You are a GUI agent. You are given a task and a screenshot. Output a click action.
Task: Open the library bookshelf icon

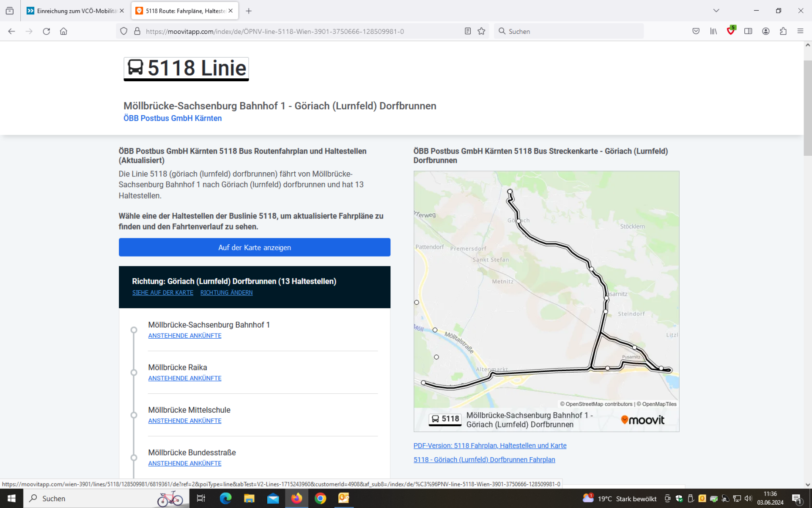pos(713,31)
